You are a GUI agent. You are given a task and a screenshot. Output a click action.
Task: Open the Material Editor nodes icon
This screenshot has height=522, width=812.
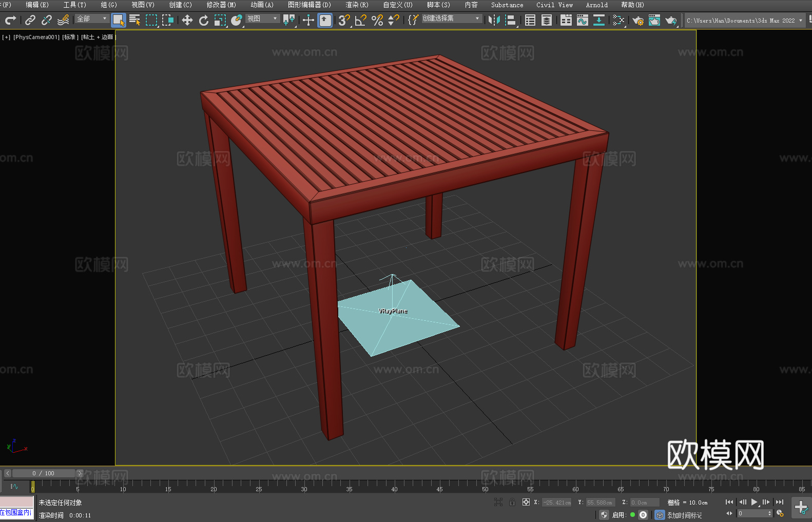click(618, 20)
